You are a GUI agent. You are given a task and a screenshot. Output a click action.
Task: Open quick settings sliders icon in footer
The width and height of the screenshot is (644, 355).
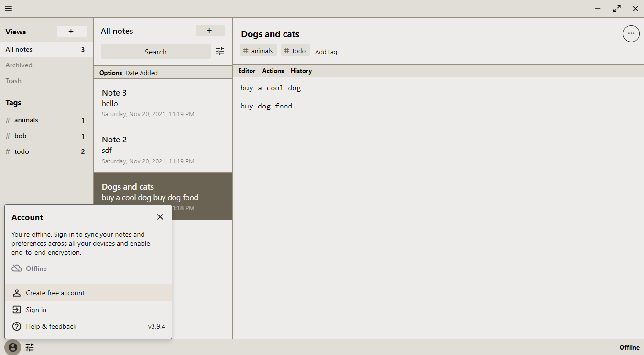pos(30,347)
